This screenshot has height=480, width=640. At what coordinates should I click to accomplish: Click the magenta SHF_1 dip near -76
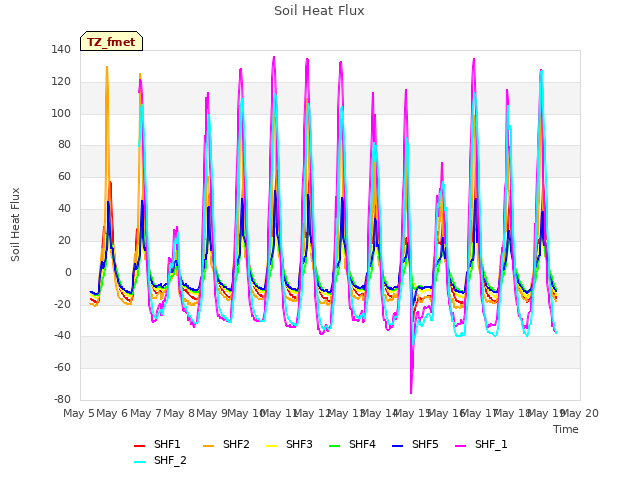[x=411, y=391]
